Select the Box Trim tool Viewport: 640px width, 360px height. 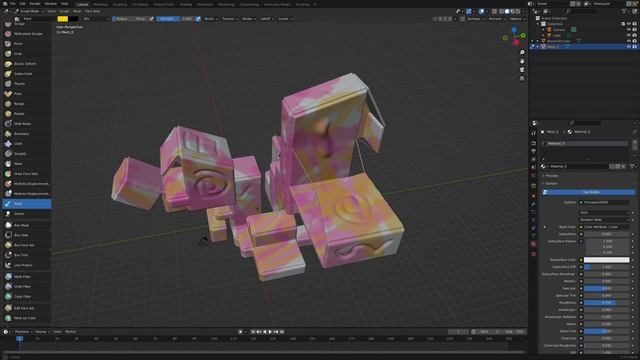(27, 255)
